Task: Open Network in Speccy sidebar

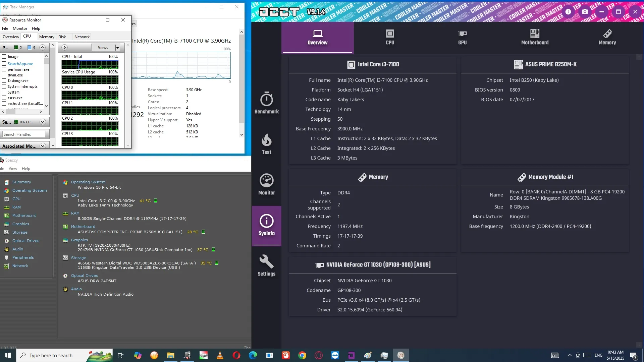Action: click(20, 266)
